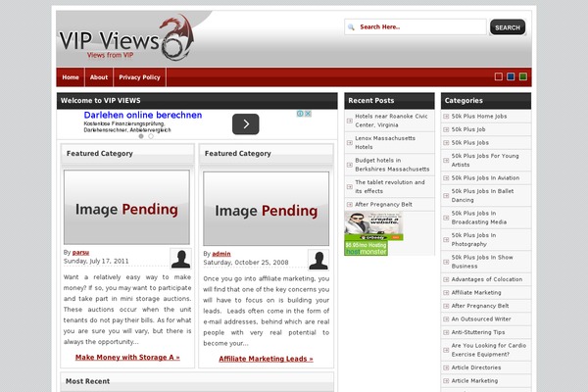Click plus icon beside Affiliate Marketing category
Image resolution: width=588 pixels, height=392 pixels.
[446, 293]
